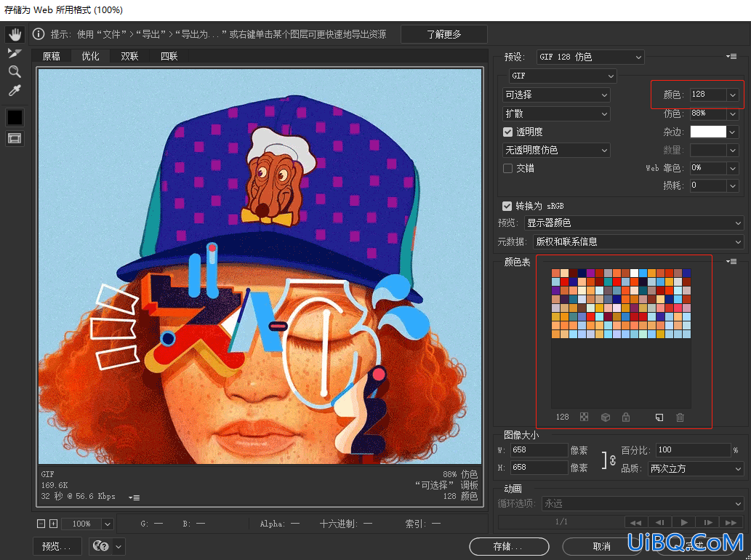Open the 杂边 matte dropdown arrow
751x560 pixels.
(733, 132)
